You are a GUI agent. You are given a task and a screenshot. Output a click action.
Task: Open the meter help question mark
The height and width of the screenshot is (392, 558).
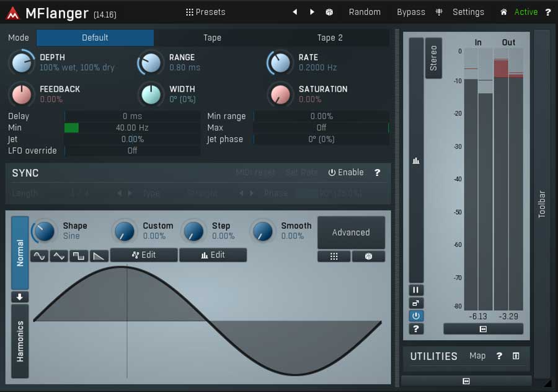416,329
